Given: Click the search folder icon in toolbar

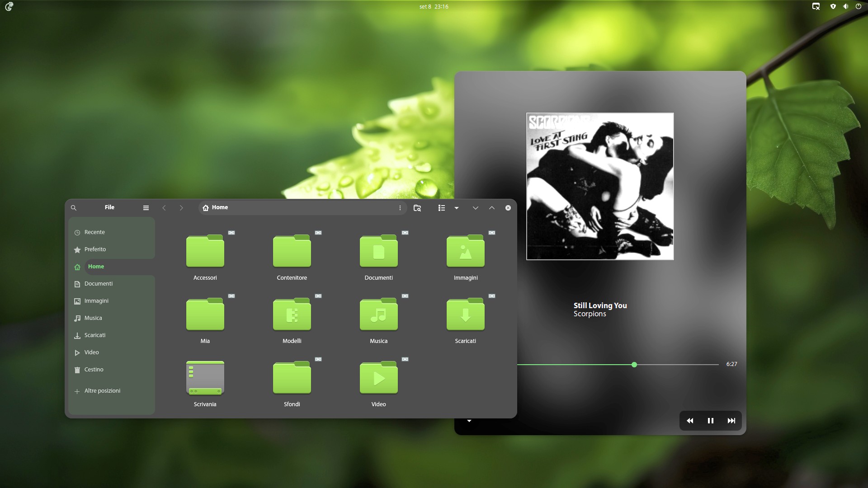Looking at the screenshot, I should click(417, 208).
